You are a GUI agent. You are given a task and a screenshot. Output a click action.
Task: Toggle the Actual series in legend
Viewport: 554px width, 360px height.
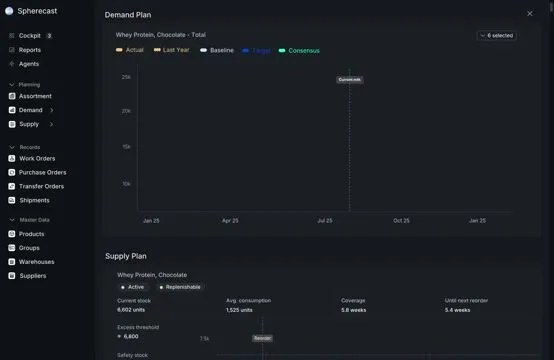[130, 50]
